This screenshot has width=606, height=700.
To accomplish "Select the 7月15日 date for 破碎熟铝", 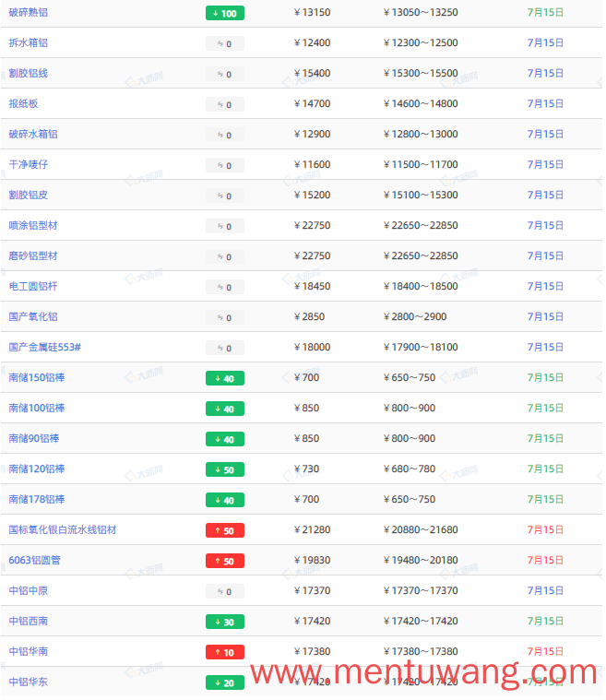I will pyautogui.click(x=545, y=13).
